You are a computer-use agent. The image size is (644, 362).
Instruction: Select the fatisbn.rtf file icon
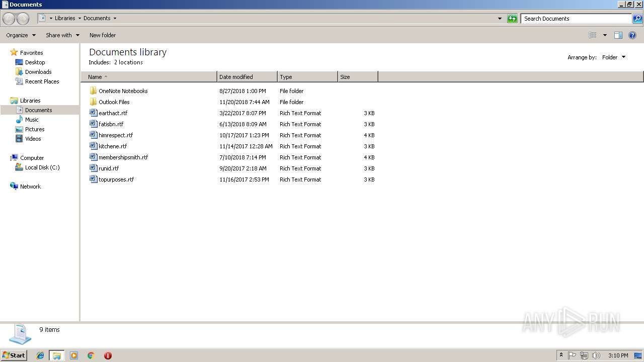pyautogui.click(x=93, y=124)
